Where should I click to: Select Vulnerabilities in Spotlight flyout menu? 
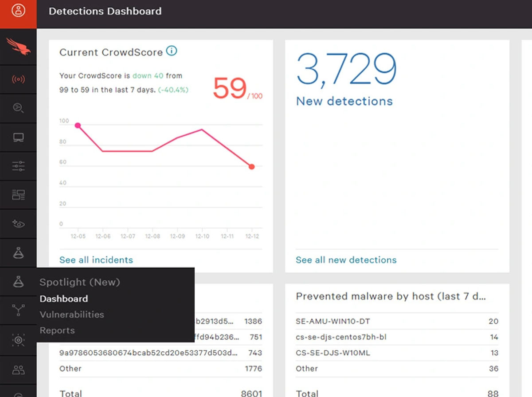click(72, 314)
